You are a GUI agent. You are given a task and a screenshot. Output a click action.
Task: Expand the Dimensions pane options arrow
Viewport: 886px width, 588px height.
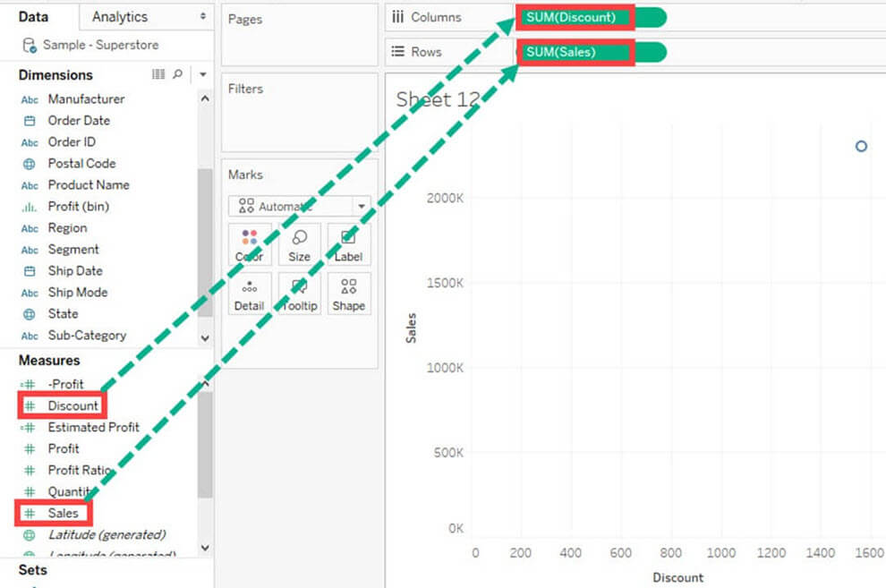203,74
